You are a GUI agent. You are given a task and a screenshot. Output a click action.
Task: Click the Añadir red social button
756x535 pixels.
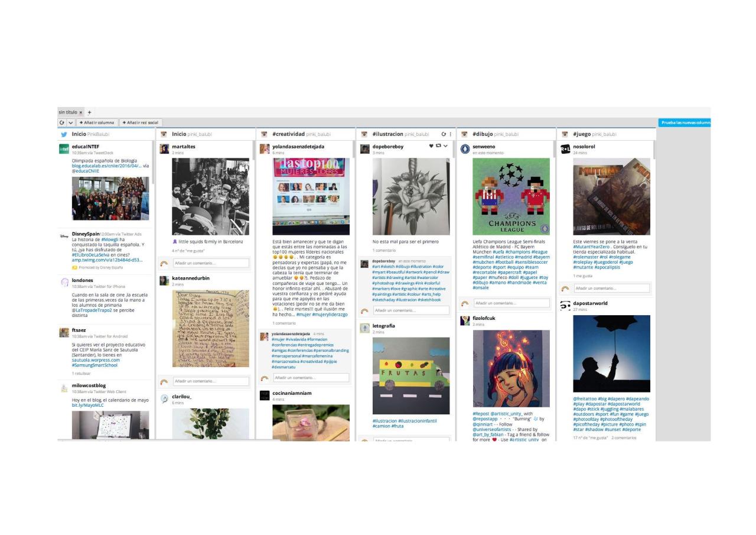pyautogui.click(x=141, y=123)
